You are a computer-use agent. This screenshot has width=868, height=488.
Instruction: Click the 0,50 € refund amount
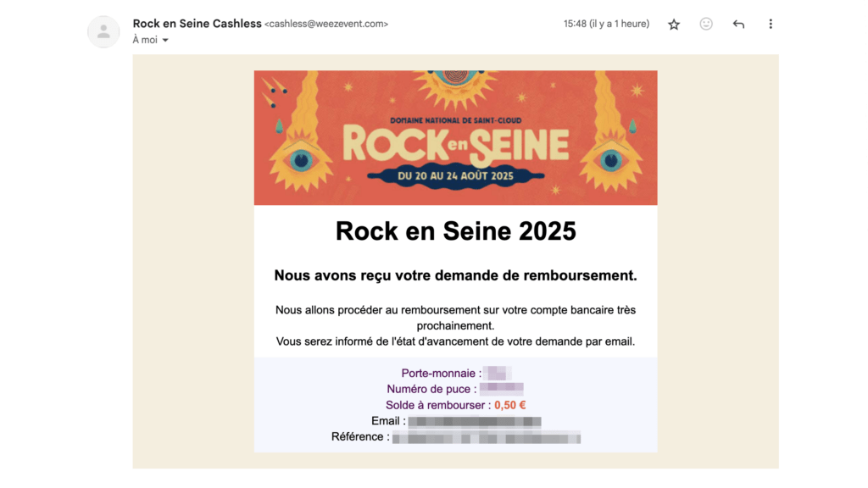click(x=509, y=405)
